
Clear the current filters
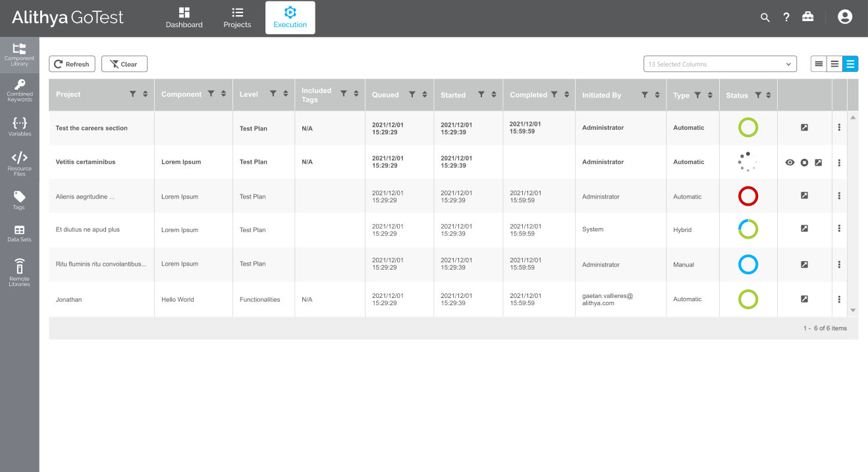pos(124,63)
